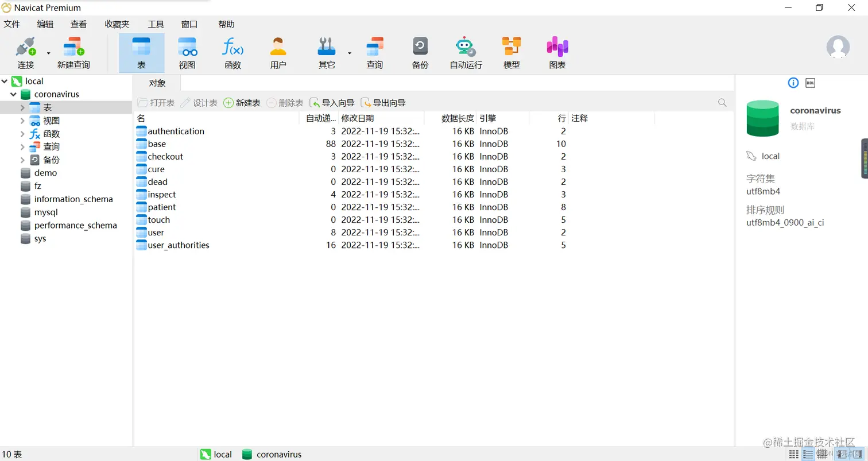Viewport: 868px width, 461px height.
Task: Open the 图表 (Charts) toolbar icon
Action: click(x=557, y=53)
